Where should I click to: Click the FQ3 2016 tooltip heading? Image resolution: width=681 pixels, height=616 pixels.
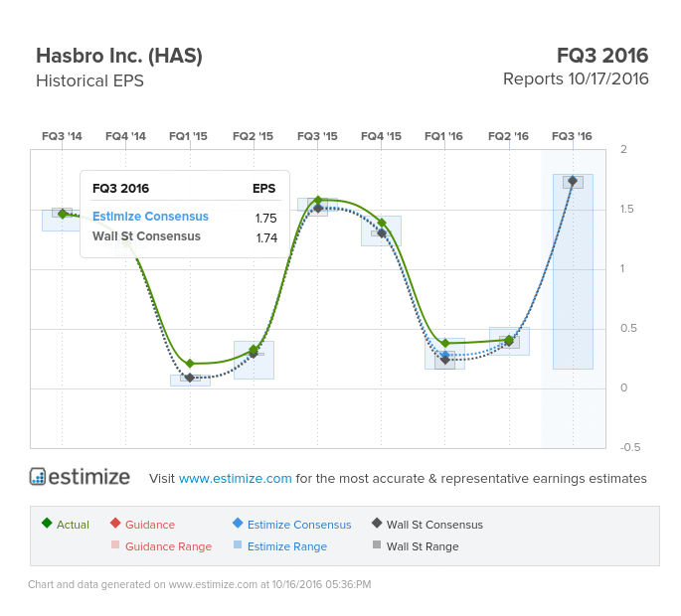click(120, 189)
